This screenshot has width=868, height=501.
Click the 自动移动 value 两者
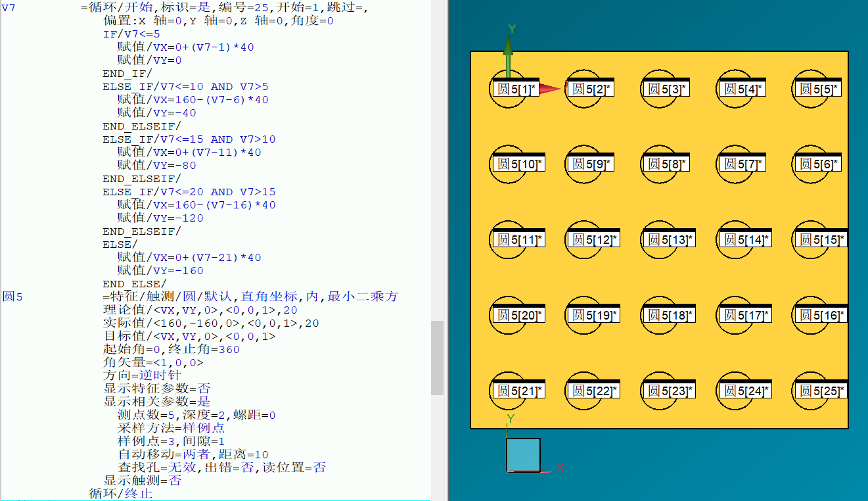pyautogui.click(x=196, y=454)
